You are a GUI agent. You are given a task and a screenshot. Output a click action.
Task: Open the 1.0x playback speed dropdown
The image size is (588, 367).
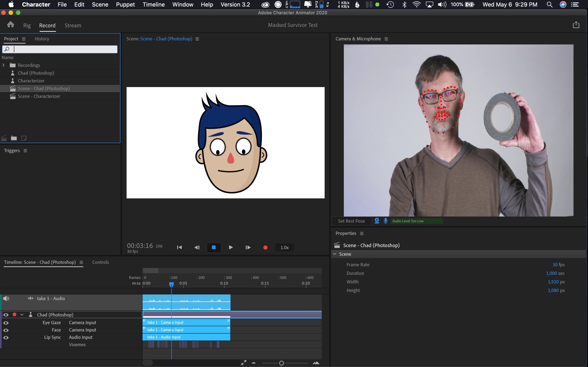point(284,248)
